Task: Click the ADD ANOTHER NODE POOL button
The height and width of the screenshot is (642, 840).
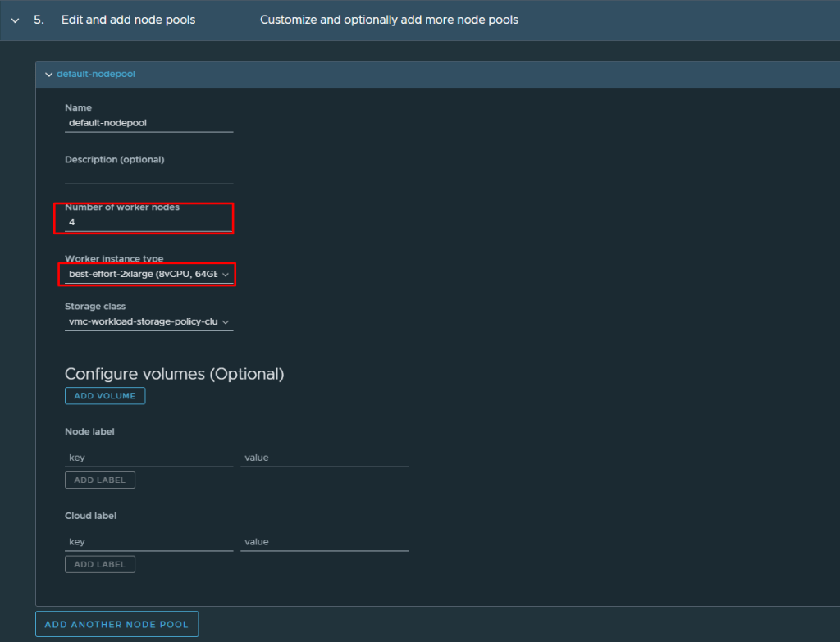Action: pyautogui.click(x=116, y=624)
